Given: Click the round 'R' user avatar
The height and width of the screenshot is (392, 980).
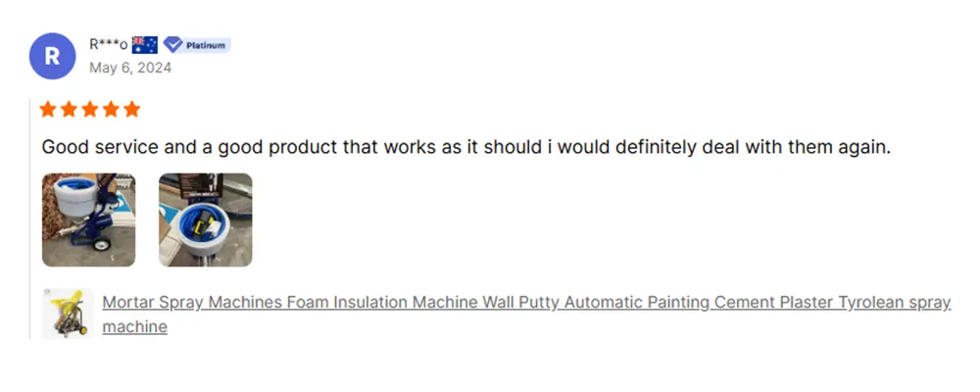Looking at the screenshot, I should click(x=53, y=56).
